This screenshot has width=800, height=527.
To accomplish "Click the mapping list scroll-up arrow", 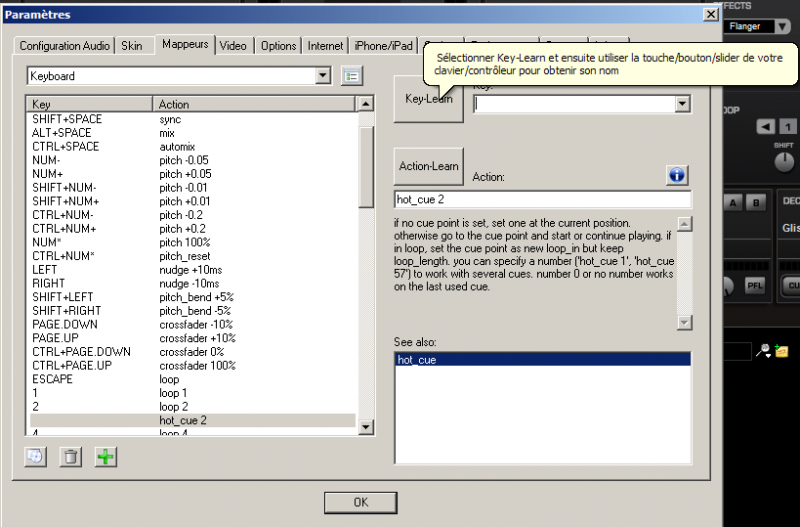I will pyautogui.click(x=366, y=104).
